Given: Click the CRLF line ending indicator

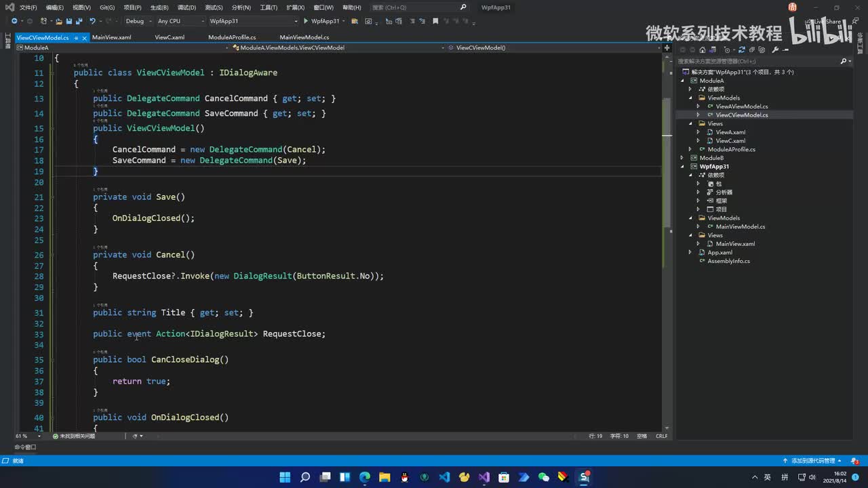Looking at the screenshot, I should point(661,436).
